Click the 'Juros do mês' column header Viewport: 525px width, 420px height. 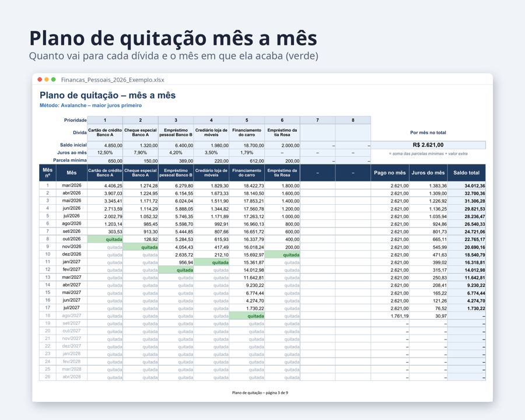click(428, 173)
